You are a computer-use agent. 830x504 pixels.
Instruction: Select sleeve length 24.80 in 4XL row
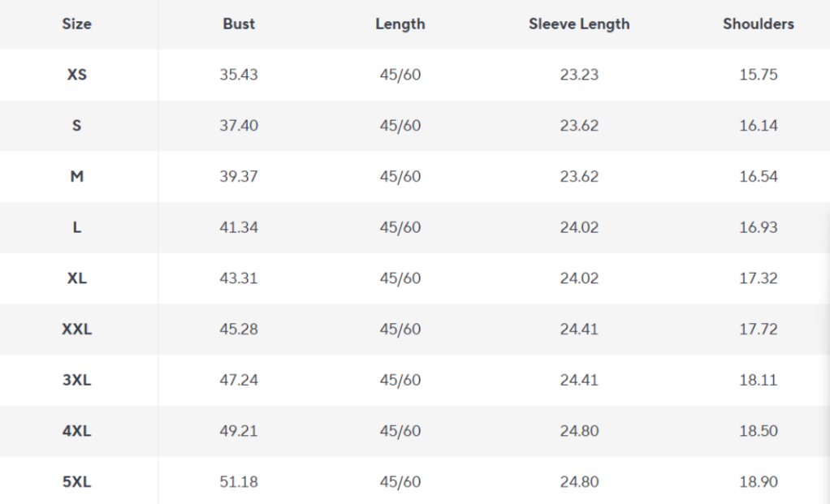tap(578, 431)
